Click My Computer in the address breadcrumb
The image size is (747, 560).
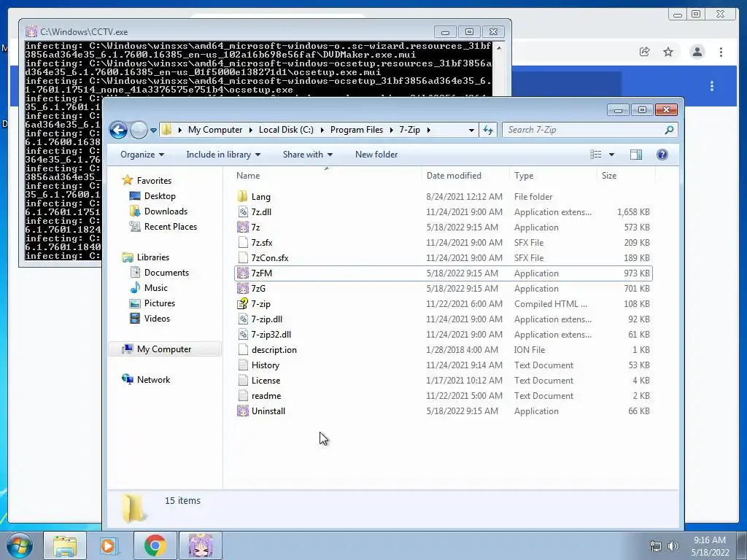[215, 130]
